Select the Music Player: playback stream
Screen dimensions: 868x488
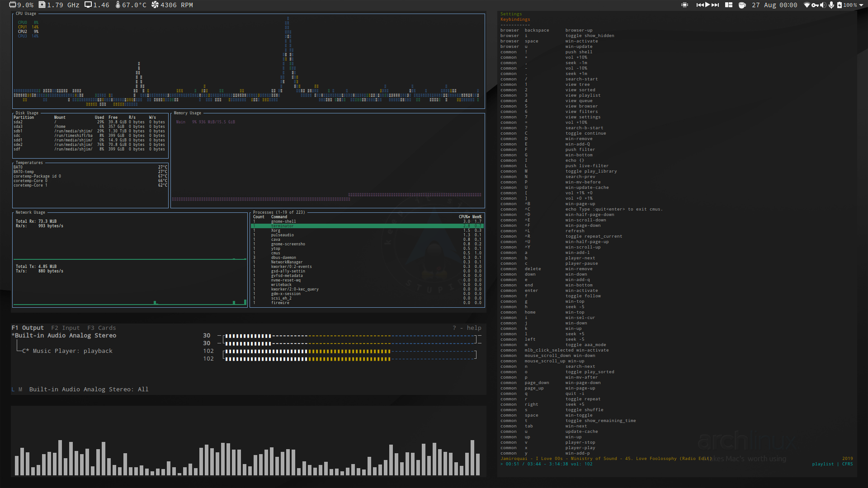point(67,351)
